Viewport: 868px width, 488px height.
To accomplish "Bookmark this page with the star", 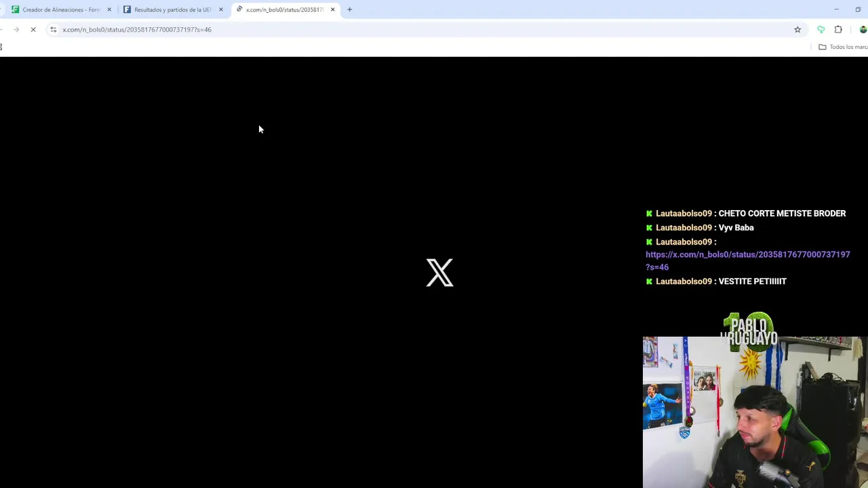I will (x=797, y=29).
